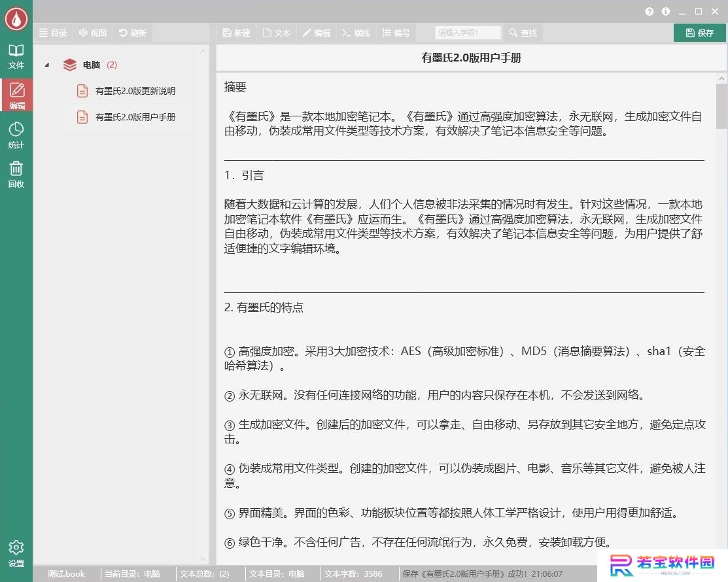Screen dimensions: 728x582
Task: Open 有墨氏2.0版更新说明 document
Action: 135,91
